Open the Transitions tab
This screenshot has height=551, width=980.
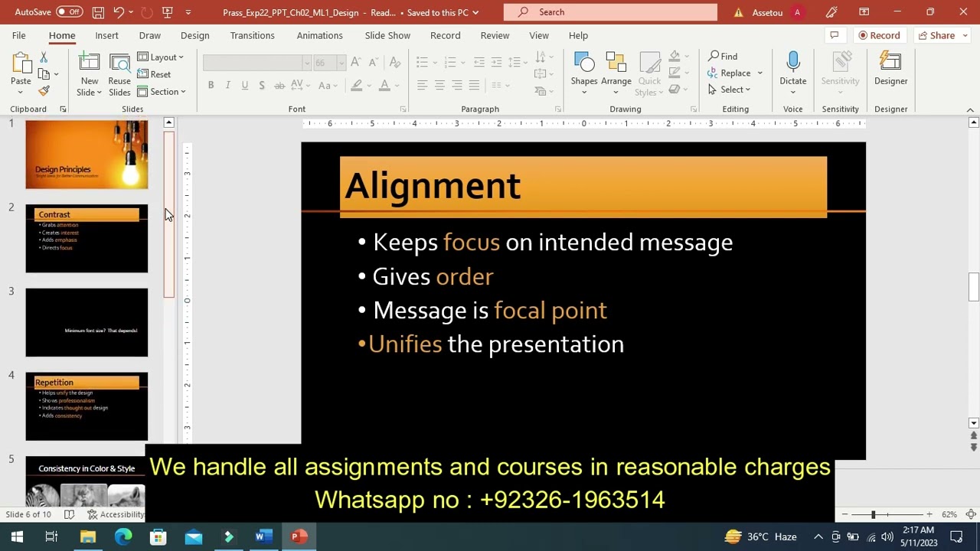click(x=252, y=35)
